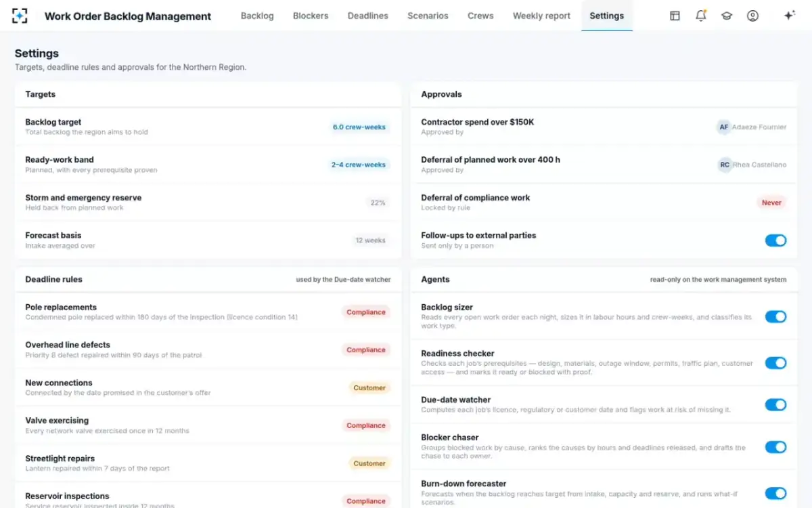The height and width of the screenshot is (508, 812).
Task: Click the Readiness checker agent name
Action: coord(458,354)
